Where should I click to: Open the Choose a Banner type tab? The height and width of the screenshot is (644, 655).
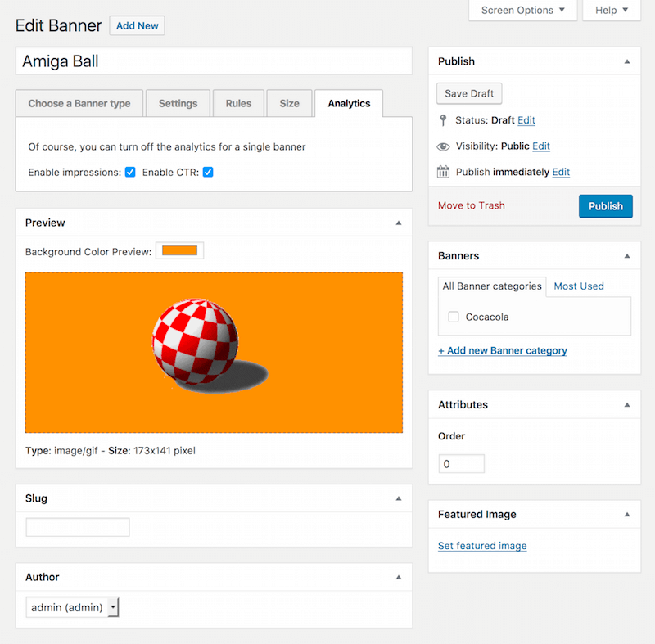pyautogui.click(x=79, y=104)
